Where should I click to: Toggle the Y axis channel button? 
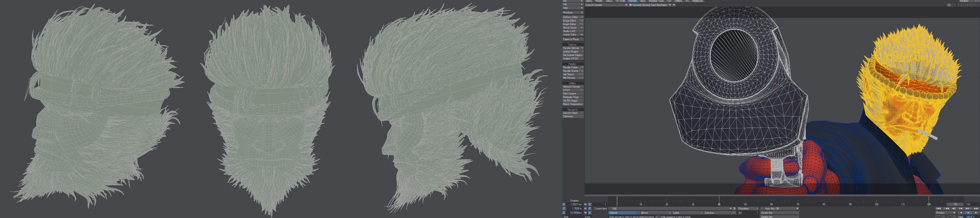(x=564, y=209)
